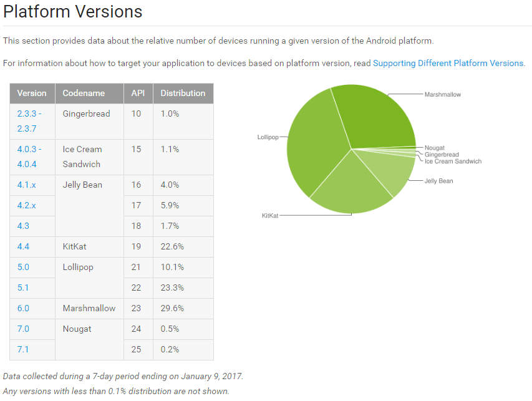Image resolution: width=532 pixels, height=401 pixels.
Task: Open the 4.0.3 - 4.0.4 version link
Action: pyautogui.click(x=29, y=157)
